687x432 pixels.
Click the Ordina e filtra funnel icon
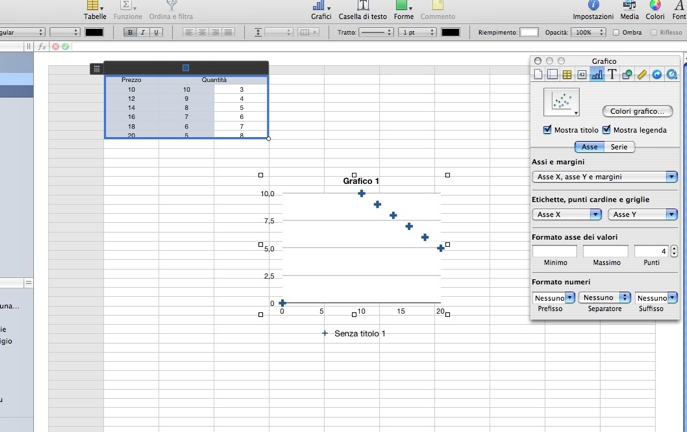pyautogui.click(x=171, y=5)
